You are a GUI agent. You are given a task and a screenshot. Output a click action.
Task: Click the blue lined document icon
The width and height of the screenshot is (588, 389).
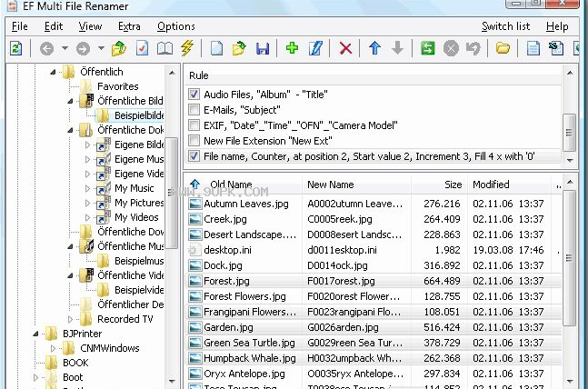[533, 48]
